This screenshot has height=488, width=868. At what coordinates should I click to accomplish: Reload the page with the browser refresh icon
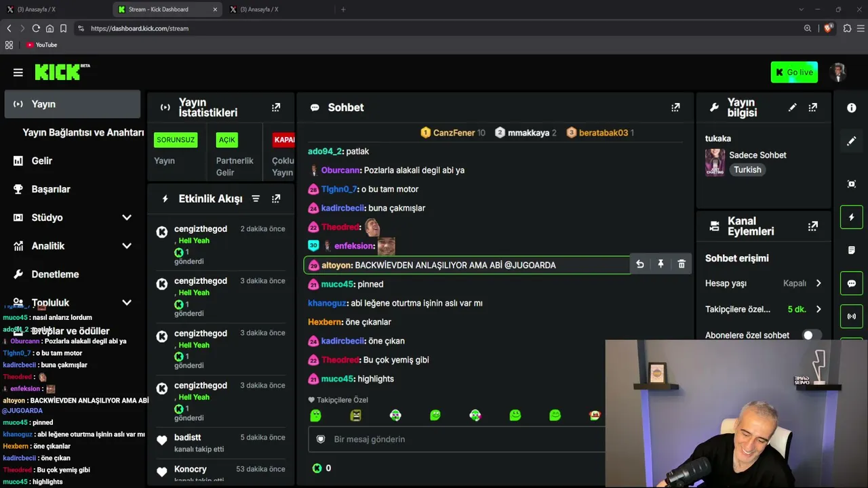[x=36, y=28]
